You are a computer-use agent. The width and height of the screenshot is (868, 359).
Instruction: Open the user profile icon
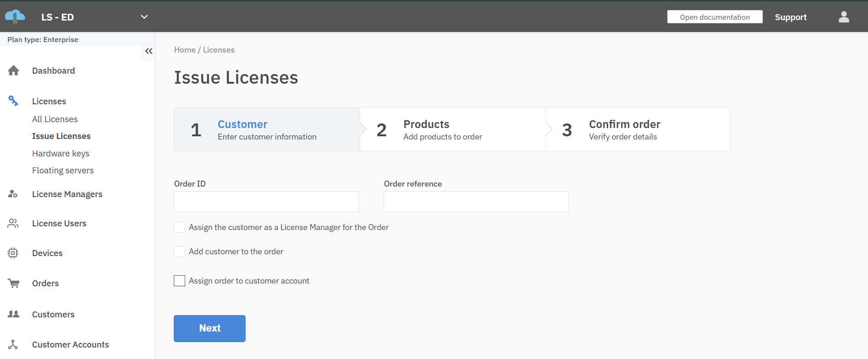(x=844, y=17)
